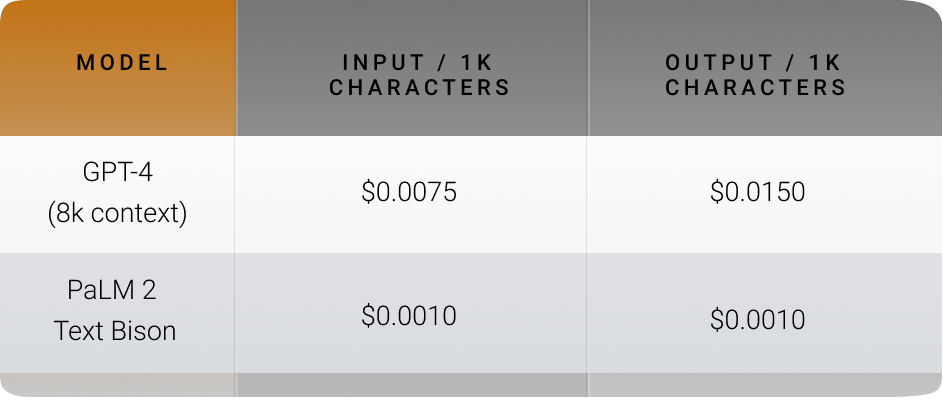
Task: Click the MODEL column header
Action: (122, 63)
